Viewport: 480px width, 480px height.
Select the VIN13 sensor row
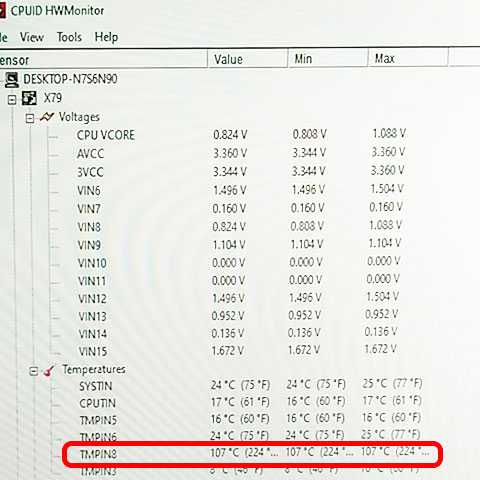238,316
